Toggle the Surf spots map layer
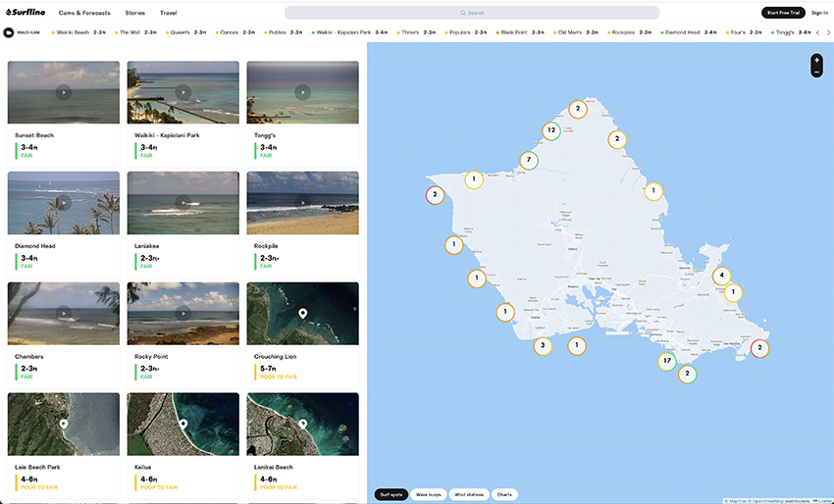This screenshot has width=834, height=504. coord(391,495)
